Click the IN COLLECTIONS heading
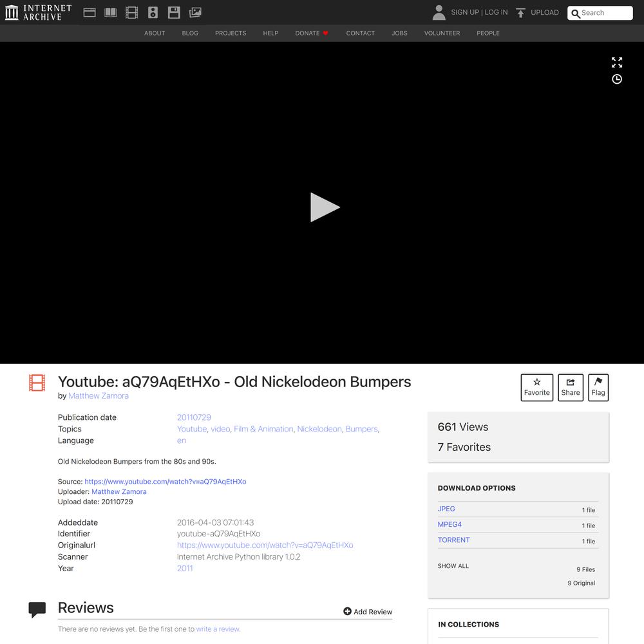Screen dimensions: 644x644 coord(469,624)
